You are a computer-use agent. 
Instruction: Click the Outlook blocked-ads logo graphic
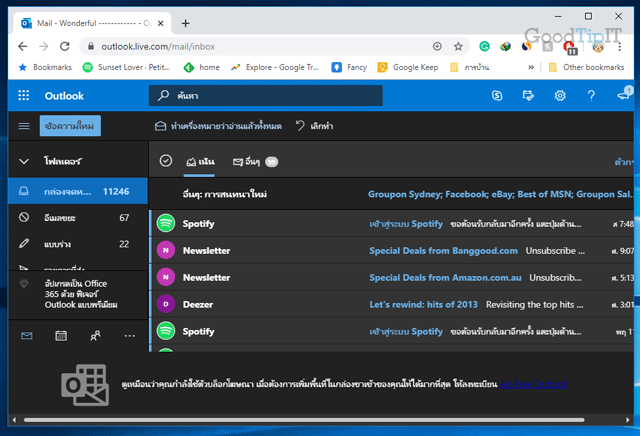point(85,385)
